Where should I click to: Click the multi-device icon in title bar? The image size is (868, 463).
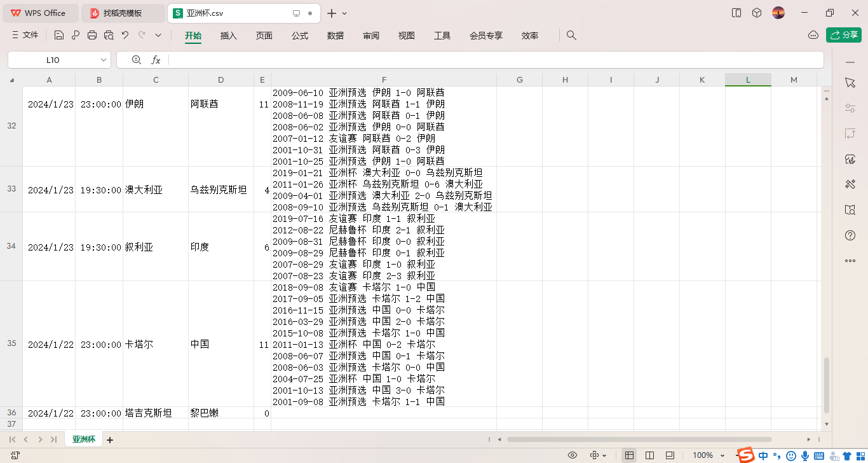(x=736, y=13)
